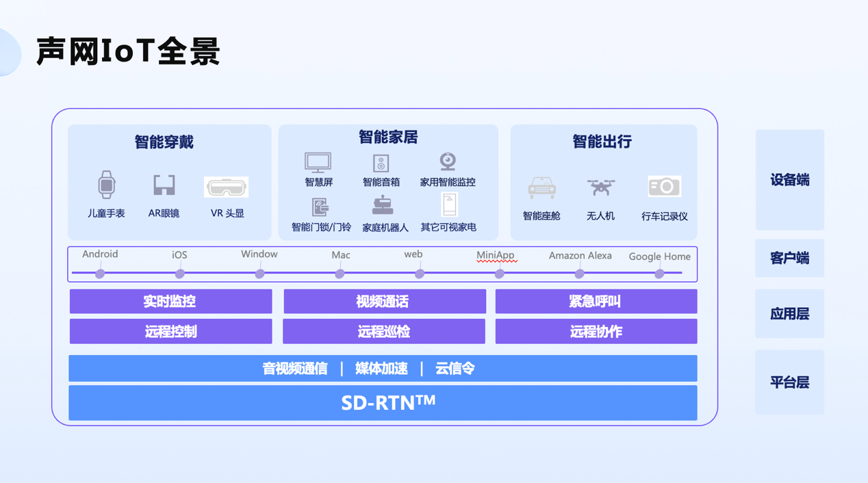Screen dimensions: 868x483
Task: Click the 行车记录仪 label
Action: pyautogui.click(x=665, y=216)
